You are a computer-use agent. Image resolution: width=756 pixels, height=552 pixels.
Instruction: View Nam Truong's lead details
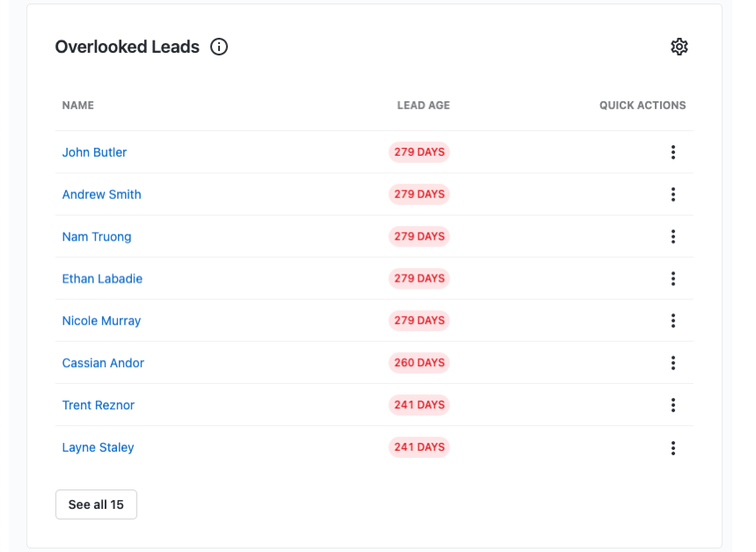pyautogui.click(x=97, y=237)
